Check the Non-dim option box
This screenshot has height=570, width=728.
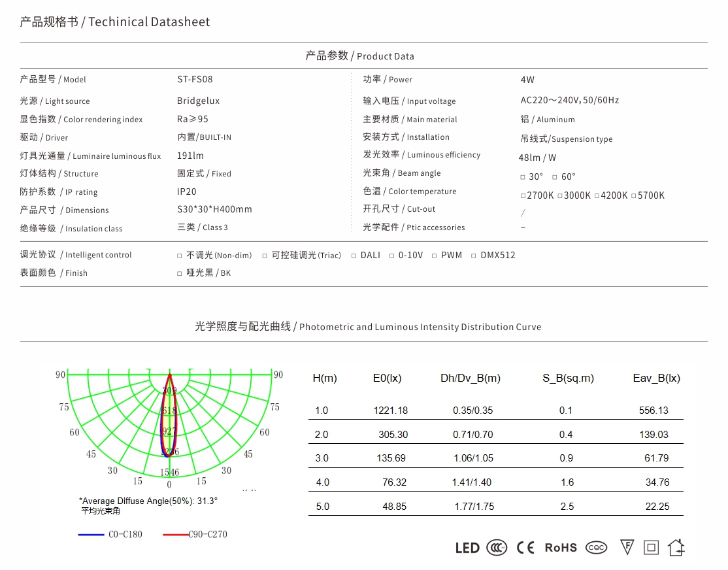pyautogui.click(x=180, y=256)
